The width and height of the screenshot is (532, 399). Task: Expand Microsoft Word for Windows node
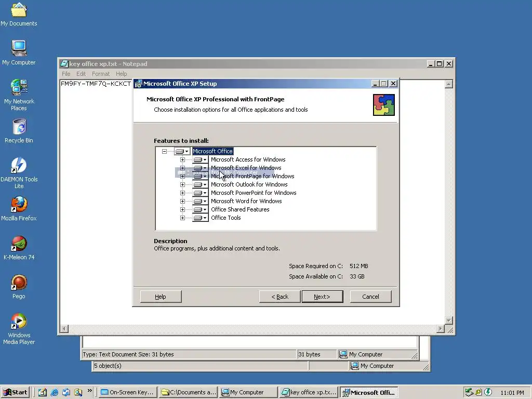[182, 201]
